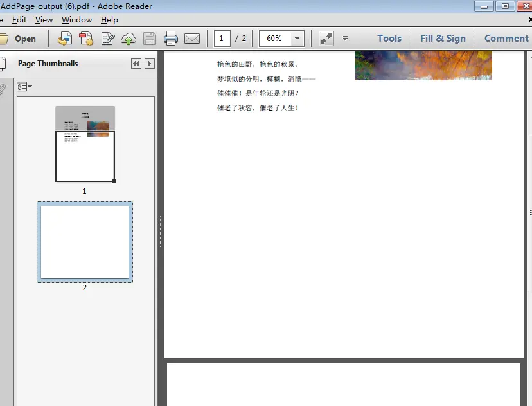Open the Help menu
Image resolution: width=532 pixels, height=406 pixels.
coord(109,20)
